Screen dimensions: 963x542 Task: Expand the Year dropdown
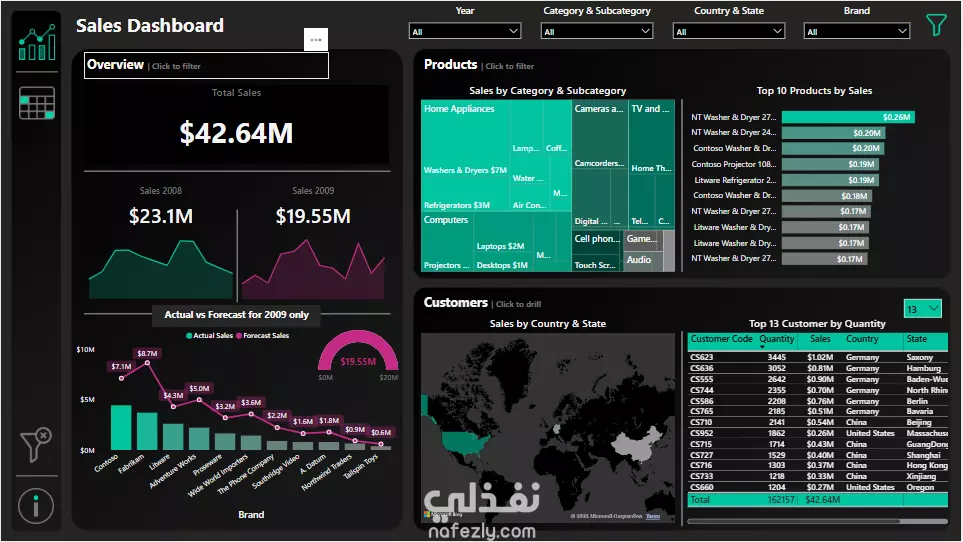tap(465, 31)
